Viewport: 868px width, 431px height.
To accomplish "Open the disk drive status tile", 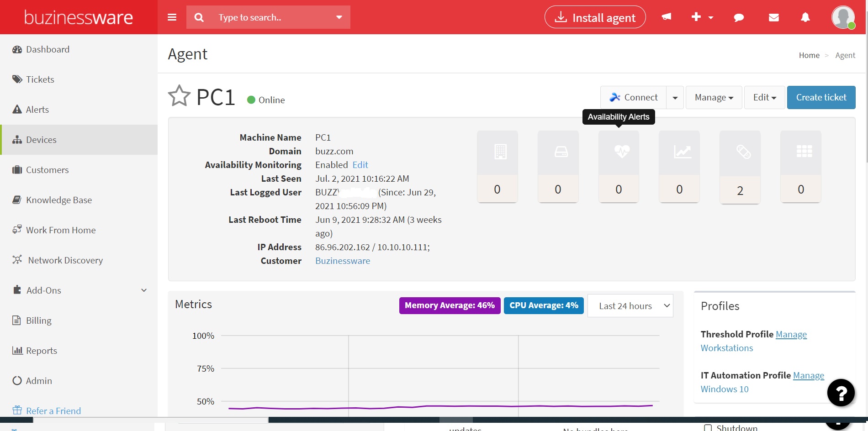I will point(558,167).
